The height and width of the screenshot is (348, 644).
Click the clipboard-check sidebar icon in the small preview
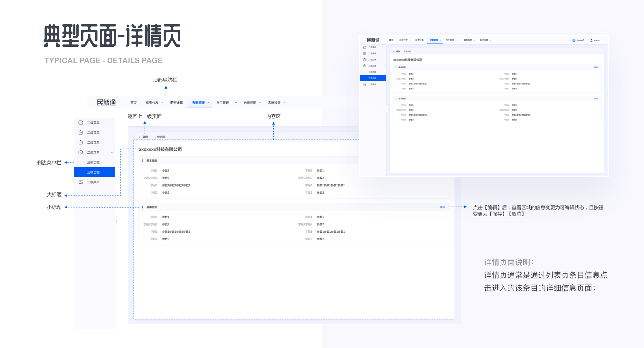pyautogui.click(x=365, y=53)
